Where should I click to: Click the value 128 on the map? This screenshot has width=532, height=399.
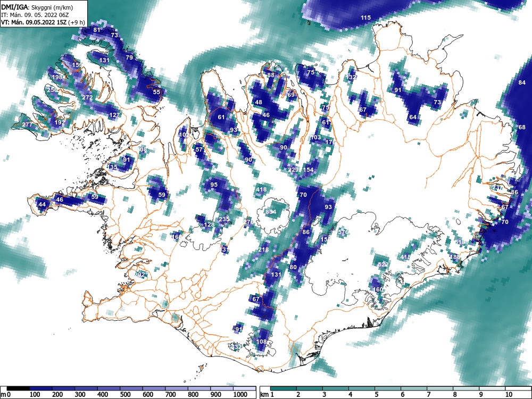coord(209,225)
